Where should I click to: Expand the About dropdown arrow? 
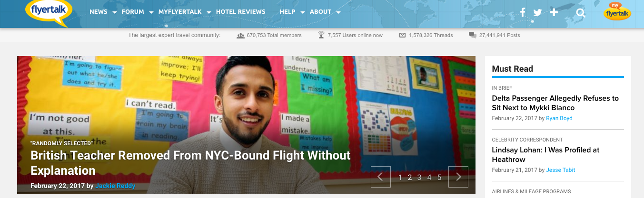click(338, 13)
